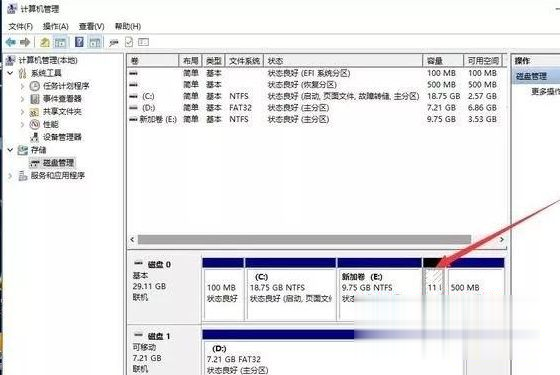Select the (C:) 18.75 GB NTFS partition block
560x375 pixels.
point(291,289)
